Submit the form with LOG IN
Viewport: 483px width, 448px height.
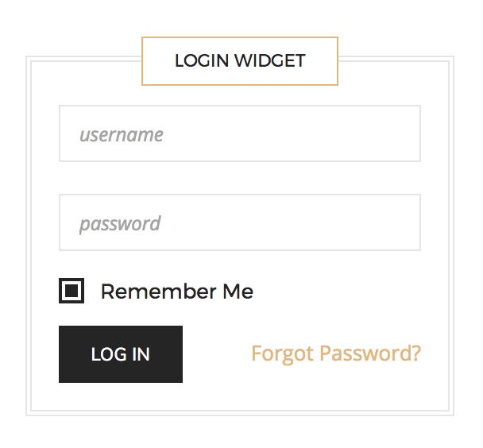(x=121, y=354)
